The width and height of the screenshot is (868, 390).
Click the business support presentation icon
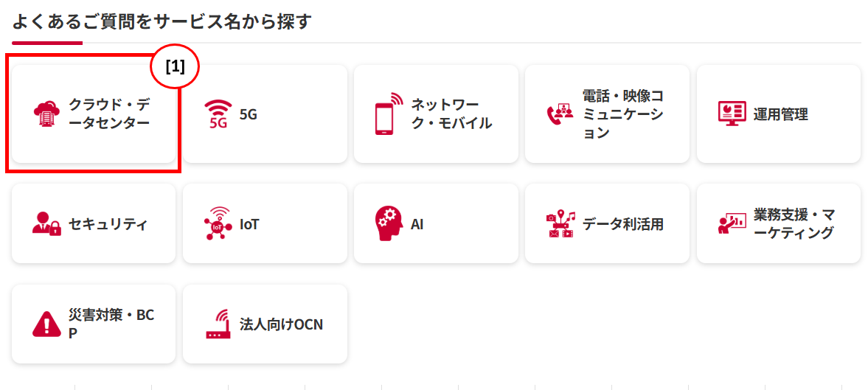click(x=732, y=224)
